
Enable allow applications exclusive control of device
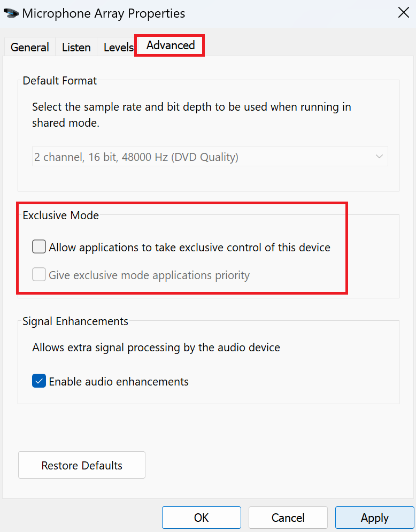click(x=38, y=246)
